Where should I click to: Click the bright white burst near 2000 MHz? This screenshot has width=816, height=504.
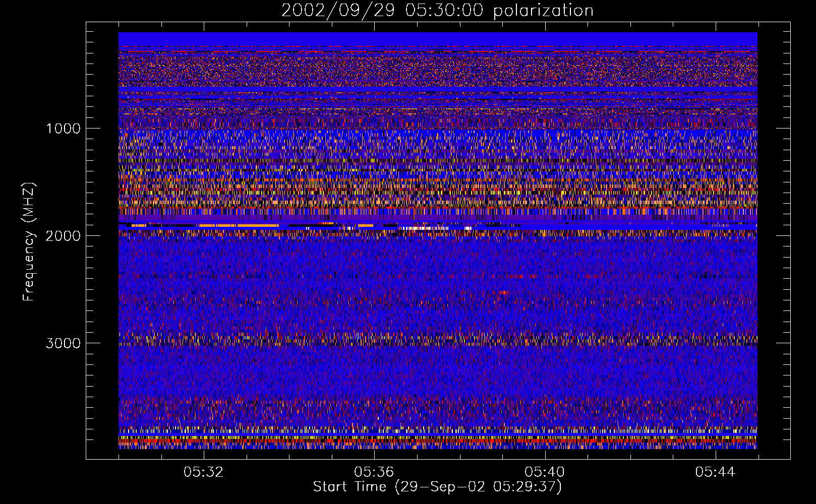[x=425, y=228]
